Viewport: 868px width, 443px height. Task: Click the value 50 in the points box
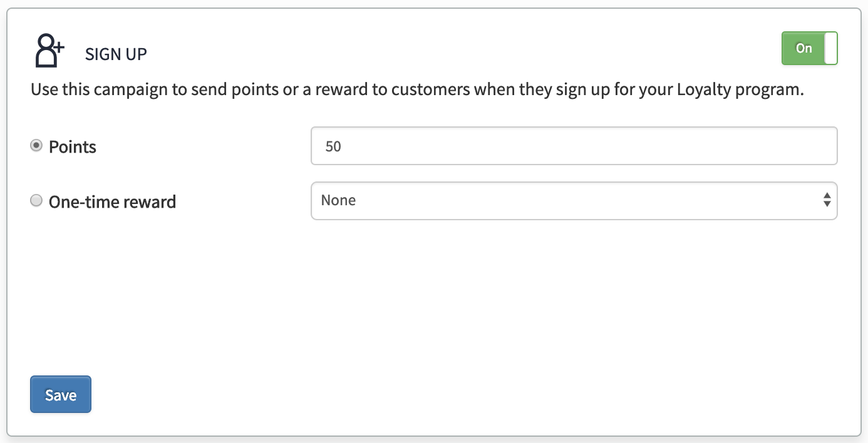(x=333, y=146)
